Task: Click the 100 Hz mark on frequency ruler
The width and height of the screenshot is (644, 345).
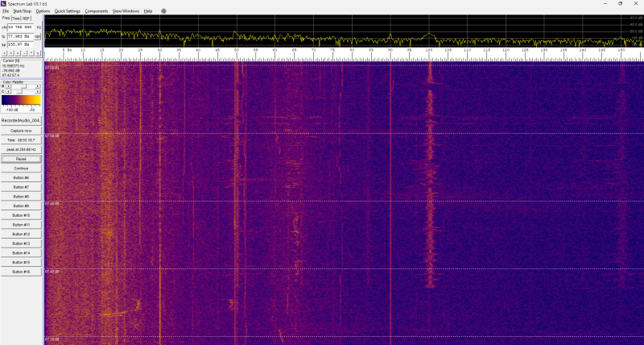Action: (429, 50)
